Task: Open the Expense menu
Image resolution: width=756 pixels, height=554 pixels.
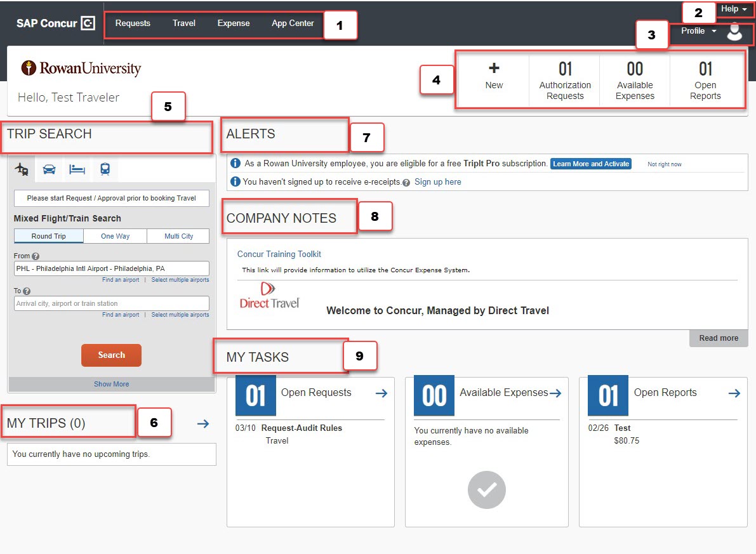Action: [234, 23]
